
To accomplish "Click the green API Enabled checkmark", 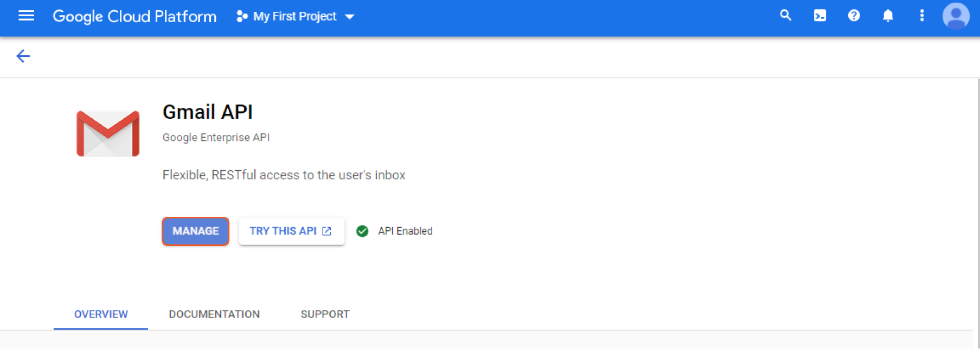I will pos(362,231).
